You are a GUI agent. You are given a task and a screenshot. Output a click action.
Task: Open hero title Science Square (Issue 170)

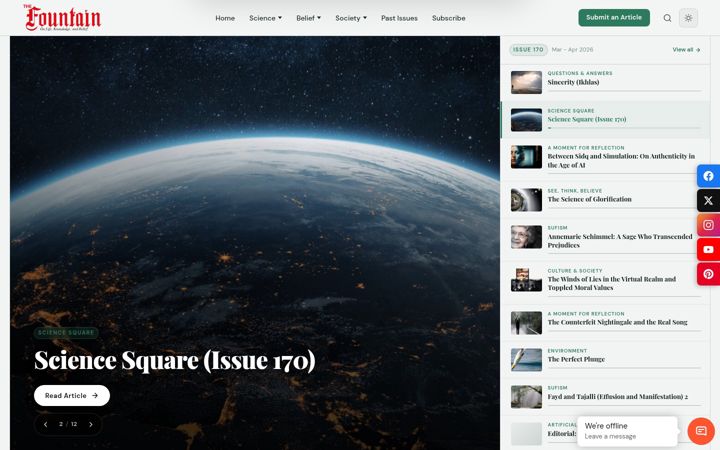point(175,360)
